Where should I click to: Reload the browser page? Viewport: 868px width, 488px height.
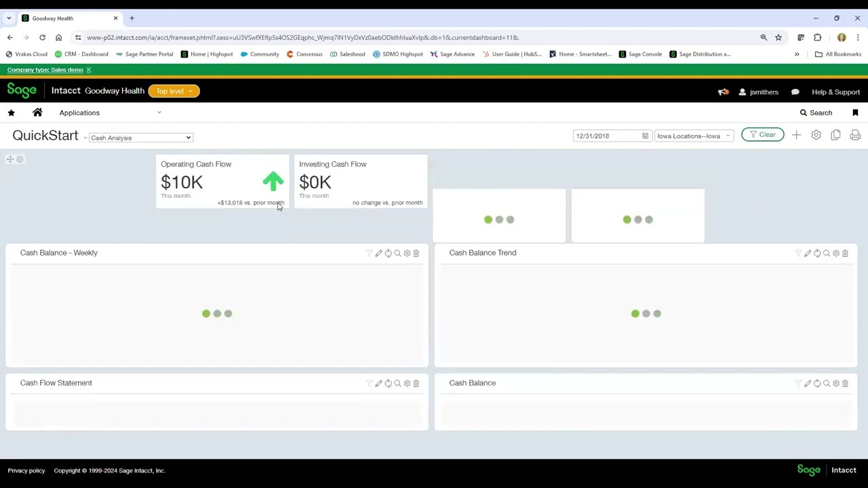tap(42, 37)
